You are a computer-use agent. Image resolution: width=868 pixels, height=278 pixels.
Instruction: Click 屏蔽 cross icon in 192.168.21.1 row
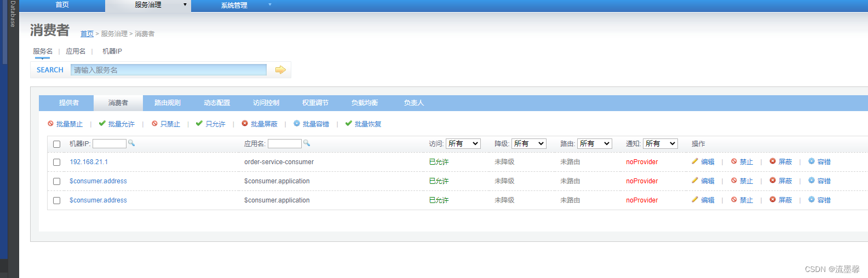click(x=773, y=161)
